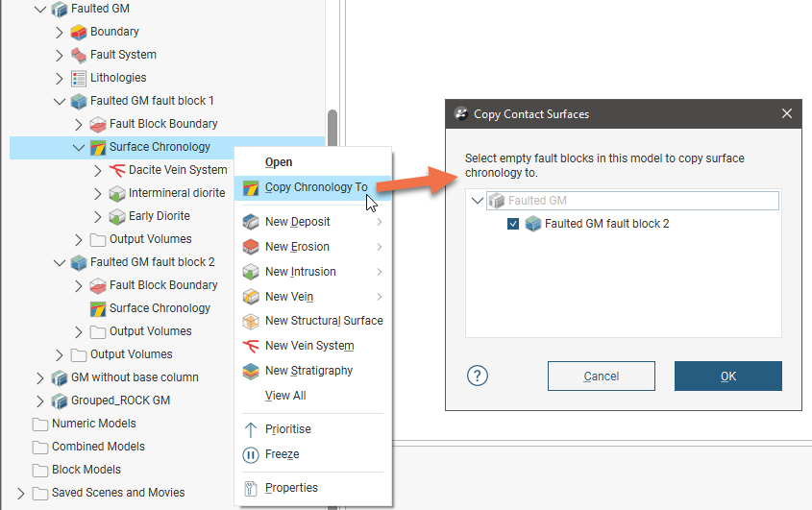This screenshot has height=510, width=812.
Task: Uncheck Faulted GM fault block 2 checkbox
Action: point(514,224)
